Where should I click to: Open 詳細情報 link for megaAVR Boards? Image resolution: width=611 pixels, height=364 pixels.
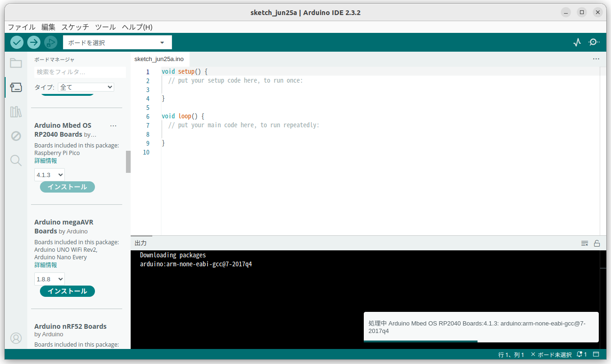coord(46,264)
